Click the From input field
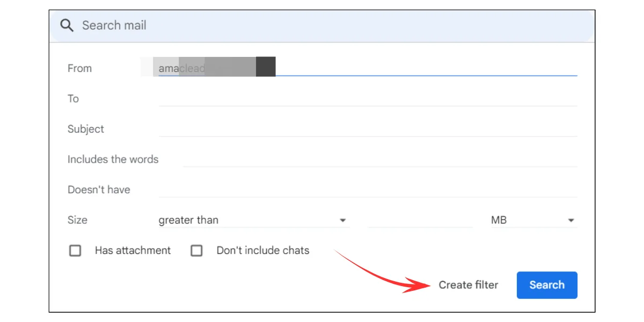 (x=368, y=68)
